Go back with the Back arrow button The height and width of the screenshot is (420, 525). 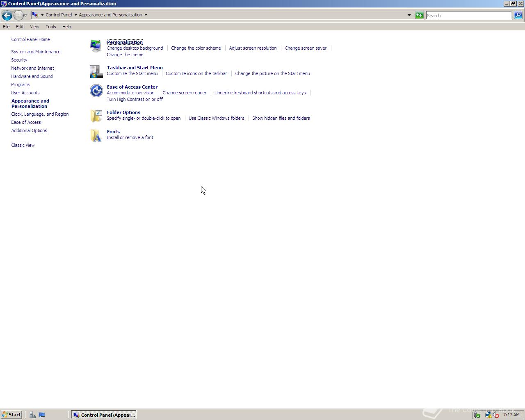point(7,15)
